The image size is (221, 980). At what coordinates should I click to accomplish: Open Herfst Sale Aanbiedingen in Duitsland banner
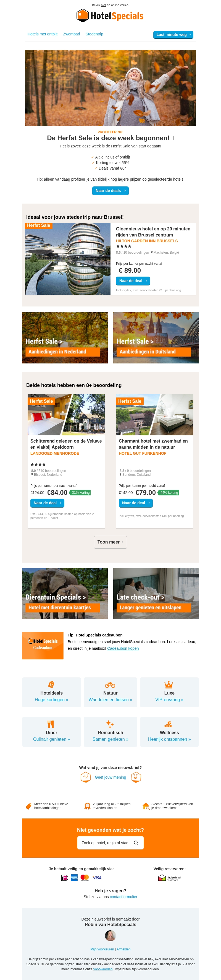point(156,338)
